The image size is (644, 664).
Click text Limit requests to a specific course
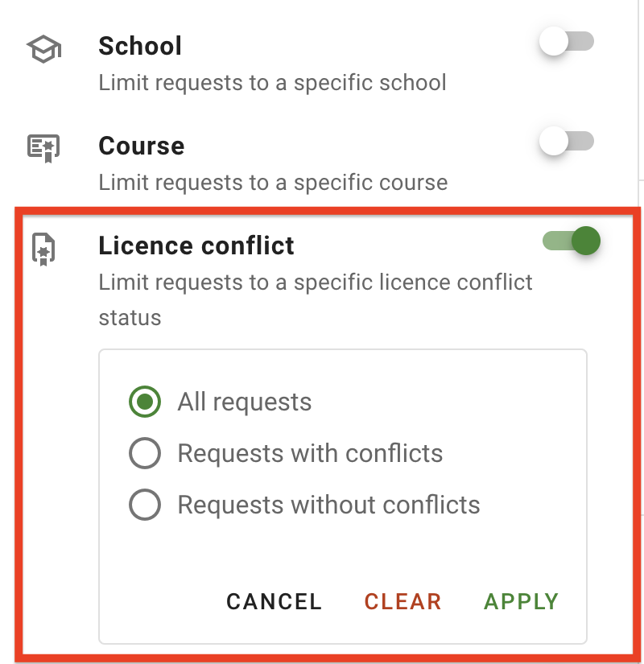pyautogui.click(x=272, y=182)
